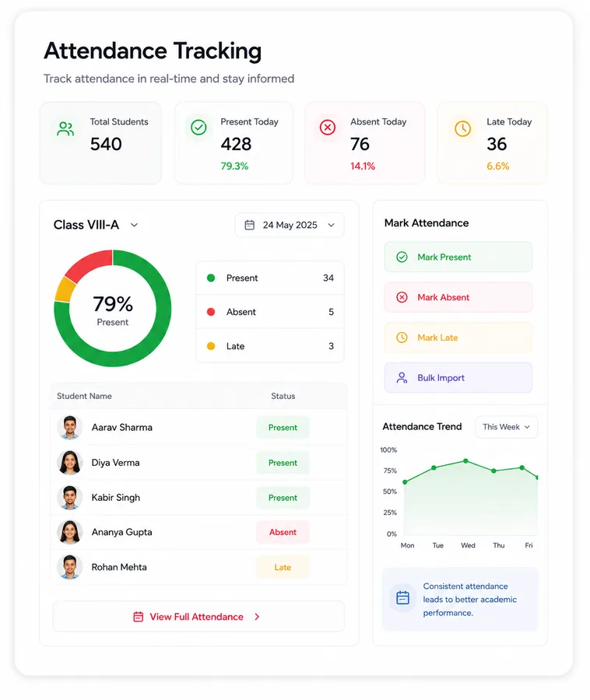Click the Wed data point on trend chart

(465, 460)
